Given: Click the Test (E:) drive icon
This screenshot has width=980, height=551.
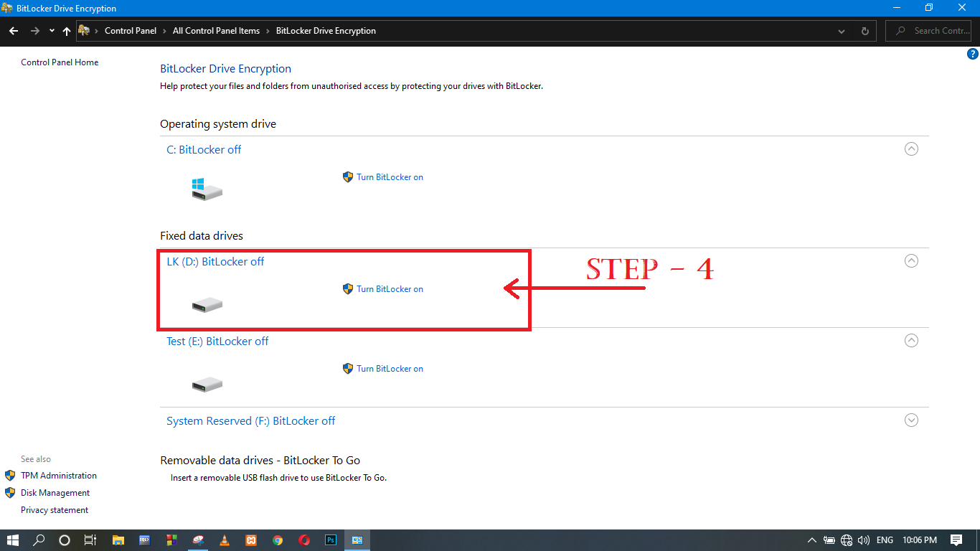Looking at the screenshot, I should click(207, 385).
